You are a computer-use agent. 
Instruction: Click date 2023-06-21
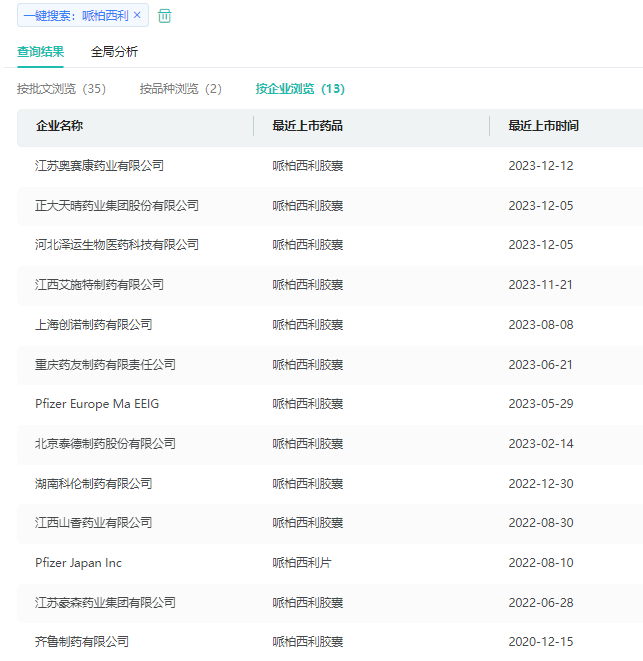pos(541,365)
